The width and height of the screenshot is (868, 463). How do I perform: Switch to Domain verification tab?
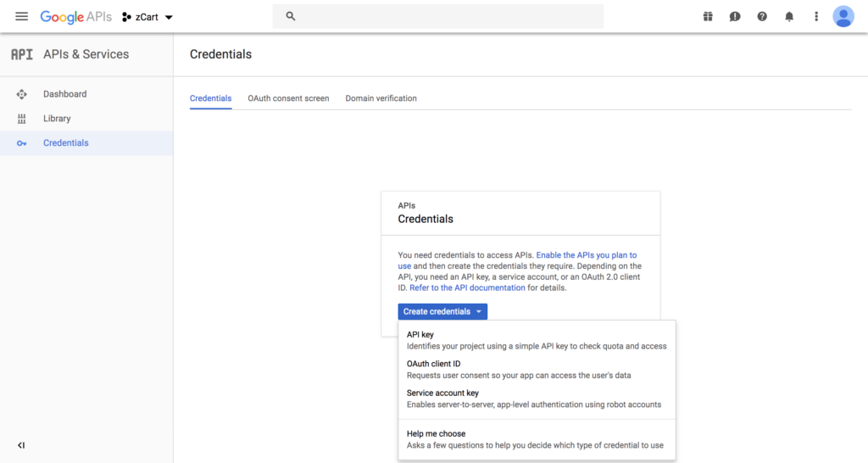[x=381, y=98]
